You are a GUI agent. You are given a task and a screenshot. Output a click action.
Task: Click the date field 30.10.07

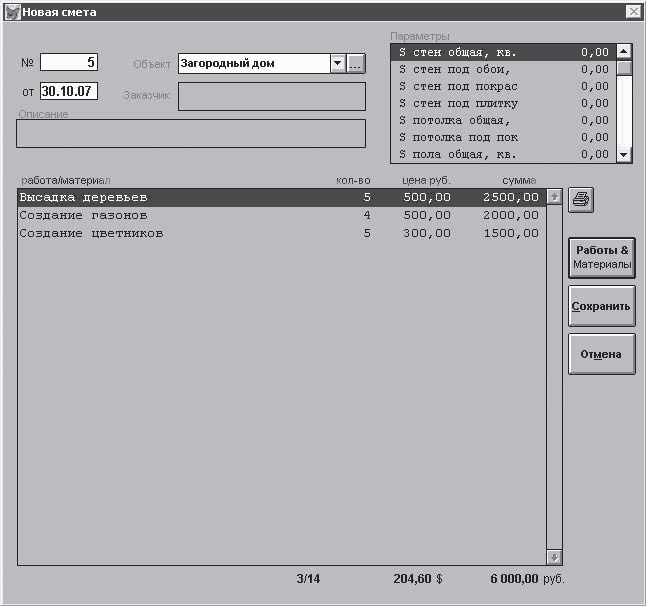click(68, 92)
